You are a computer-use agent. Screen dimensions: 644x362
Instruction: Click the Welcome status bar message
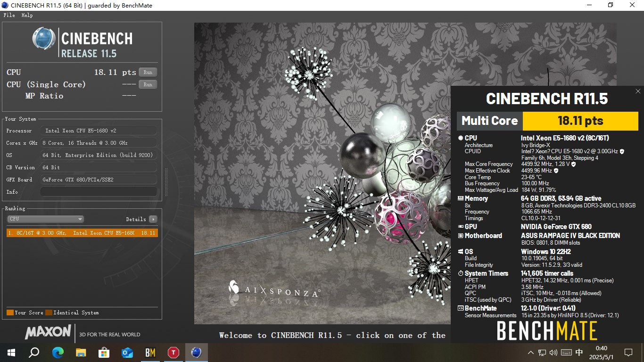[x=332, y=335]
